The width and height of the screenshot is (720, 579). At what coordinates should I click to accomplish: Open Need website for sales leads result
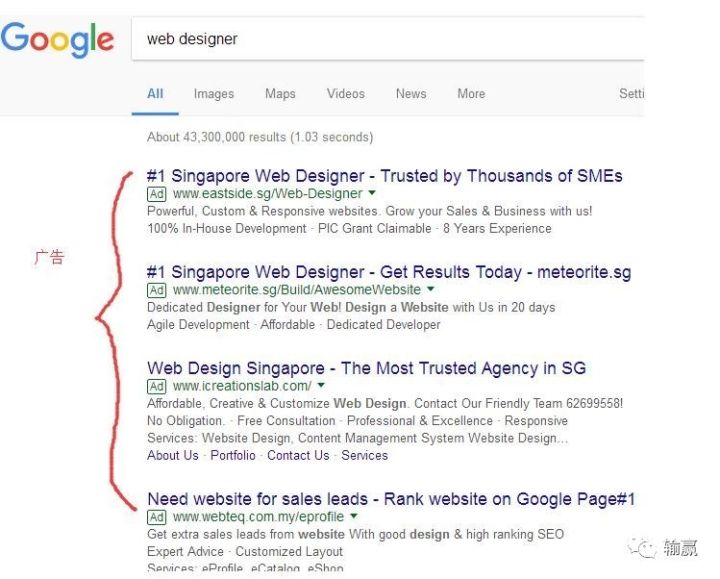click(x=391, y=499)
